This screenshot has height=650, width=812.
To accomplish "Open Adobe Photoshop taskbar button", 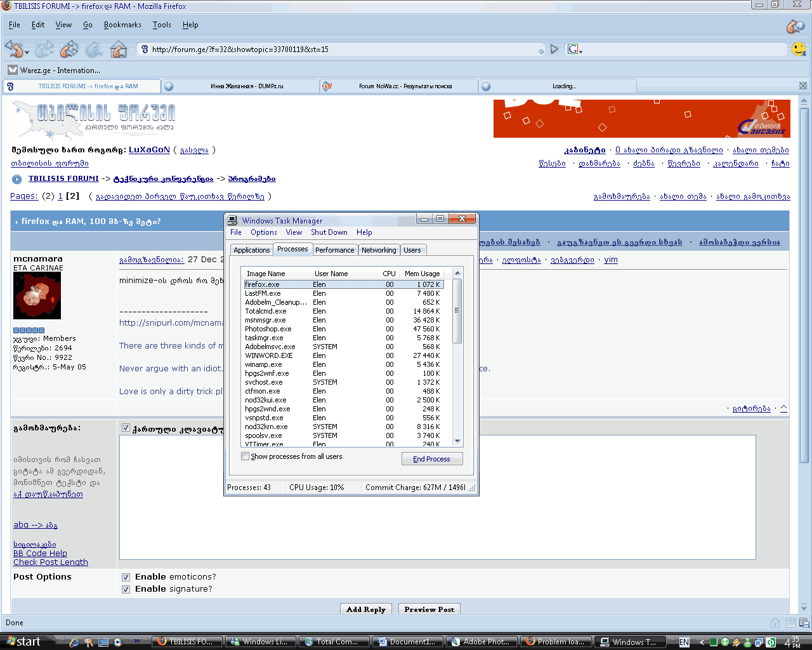I will (481, 642).
